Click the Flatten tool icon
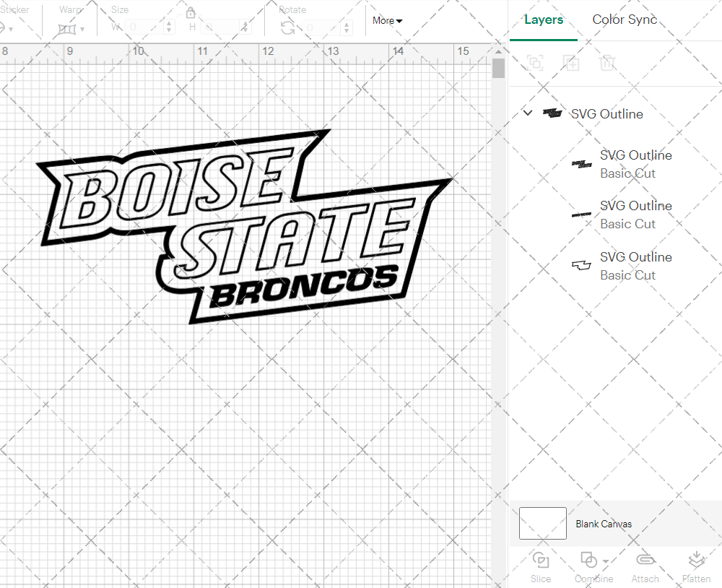Viewport: 722px width, 588px height. [x=696, y=560]
